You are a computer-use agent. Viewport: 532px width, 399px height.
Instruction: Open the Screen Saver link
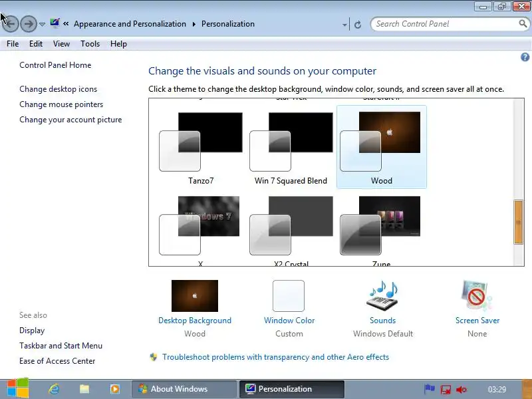pos(477,321)
